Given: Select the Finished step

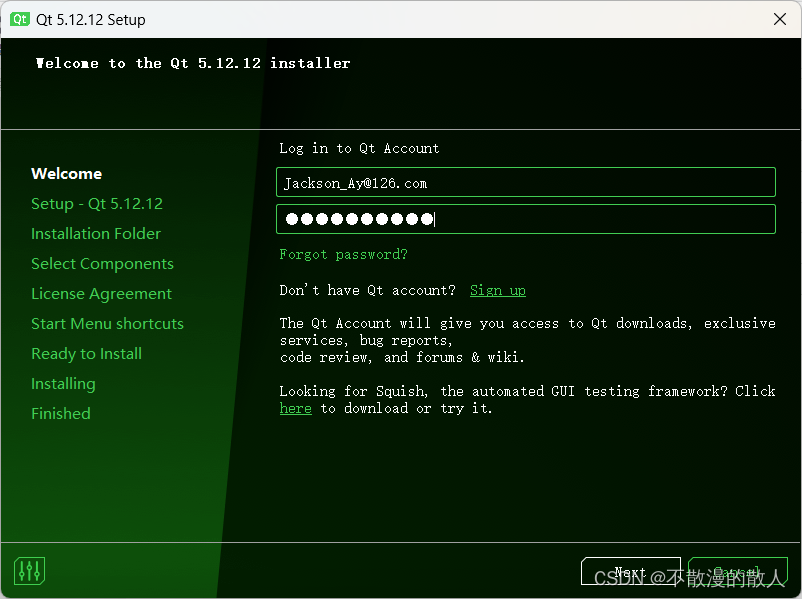Looking at the screenshot, I should [x=60, y=413].
